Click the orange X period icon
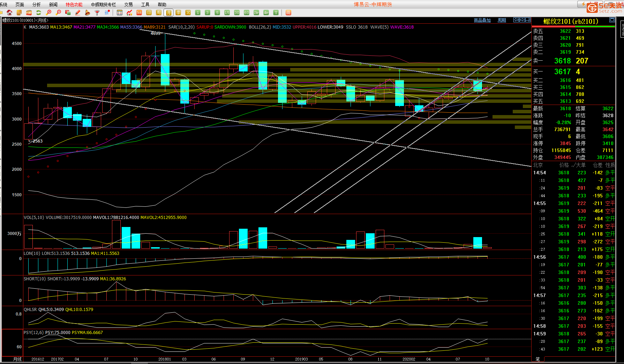Image resolution: width=624 pixels, height=364 pixels. (x=188, y=13)
